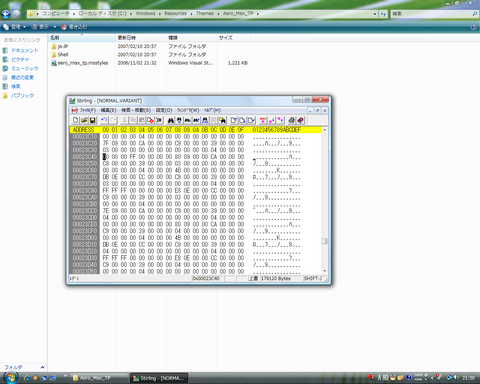This screenshot has width=480, height=384.
Task: Expand the フォルダ pane with its chevron
Action: 42,367
